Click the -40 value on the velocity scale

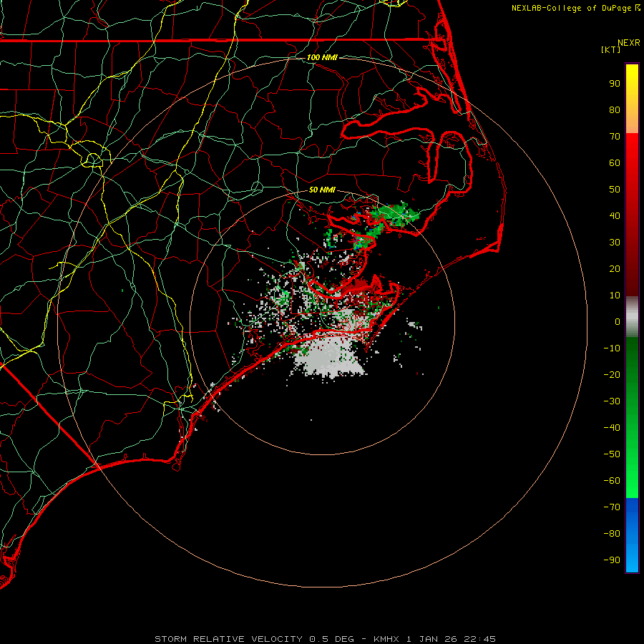coord(612,428)
